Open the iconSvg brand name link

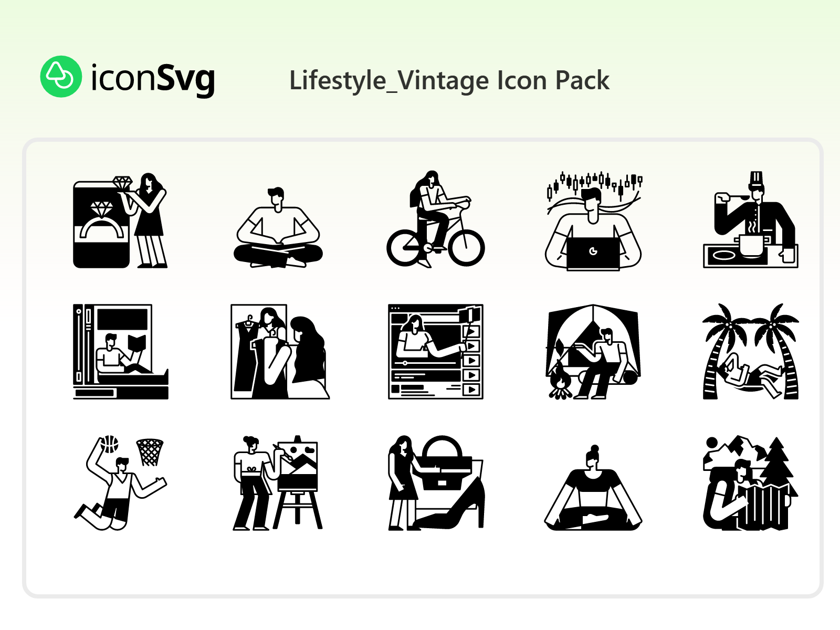(x=153, y=79)
